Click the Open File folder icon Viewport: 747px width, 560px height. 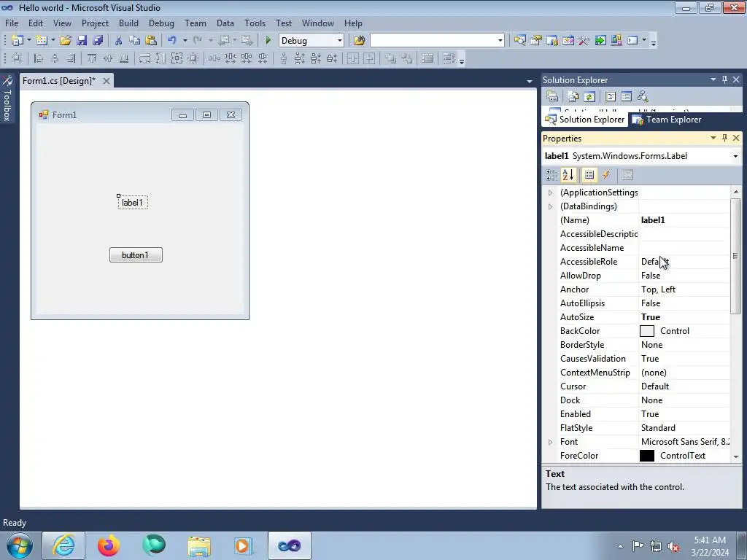(x=65, y=41)
